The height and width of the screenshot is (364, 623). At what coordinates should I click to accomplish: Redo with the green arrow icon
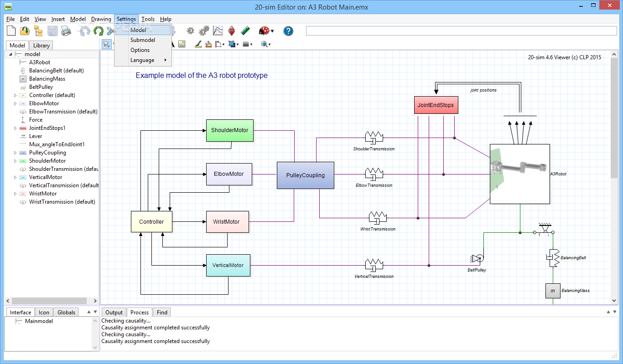pos(99,31)
